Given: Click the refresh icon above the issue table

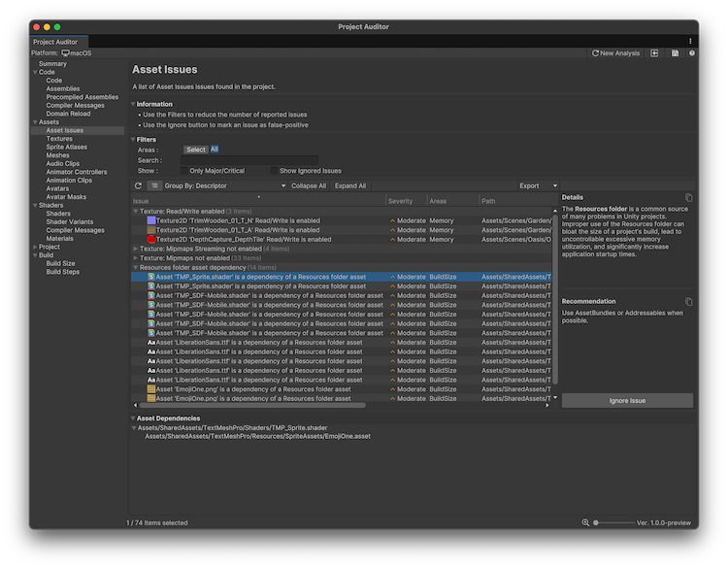Looking at the screenshot, I should (138, 185).
